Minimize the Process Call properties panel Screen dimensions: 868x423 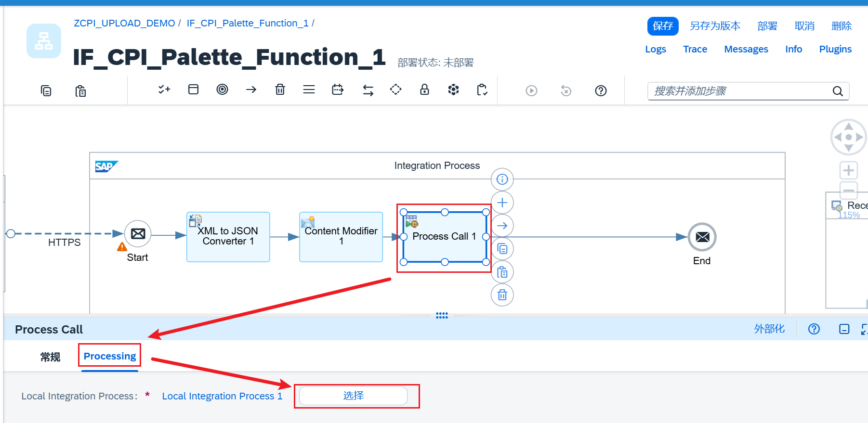[844, 329]
